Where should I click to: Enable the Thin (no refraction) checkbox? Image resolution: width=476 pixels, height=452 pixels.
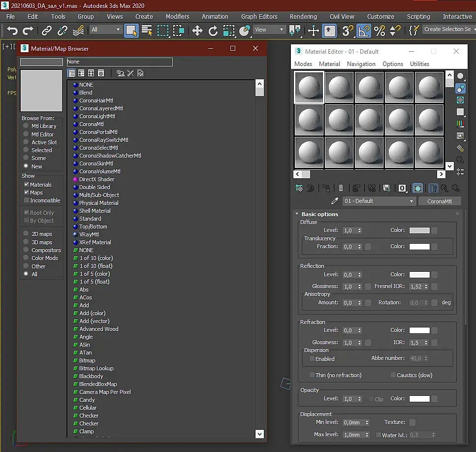(312, 375)
